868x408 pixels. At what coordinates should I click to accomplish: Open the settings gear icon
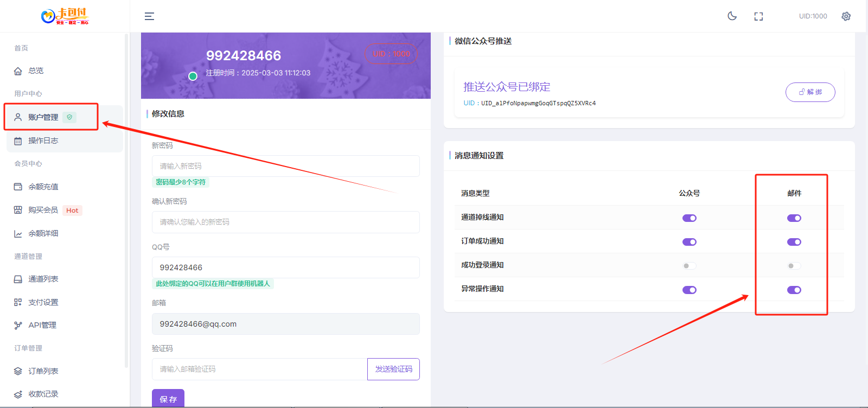click(x=846, y=16)
